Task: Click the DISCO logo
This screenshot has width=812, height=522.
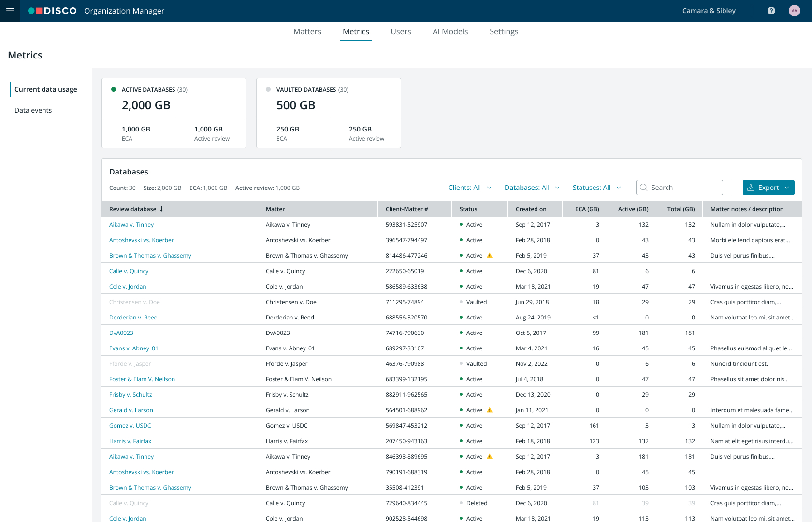Action: [x=52, y=11]
